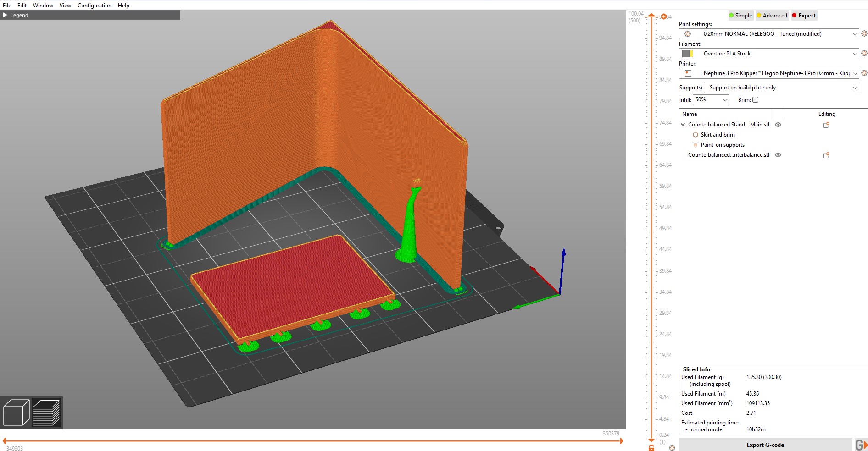
Task: Add color change at top layer marker
Action: (x=663, y=16)
